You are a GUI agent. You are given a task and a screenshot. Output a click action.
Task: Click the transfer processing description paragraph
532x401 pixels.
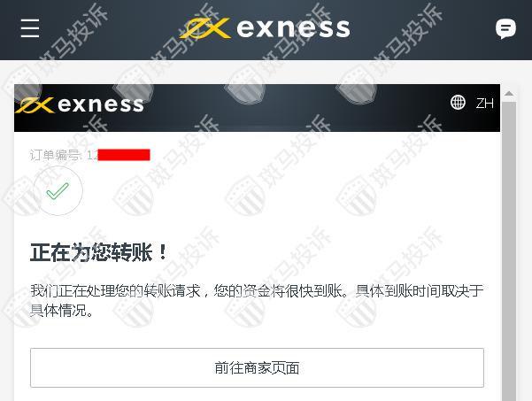click(x=257, y=301)
